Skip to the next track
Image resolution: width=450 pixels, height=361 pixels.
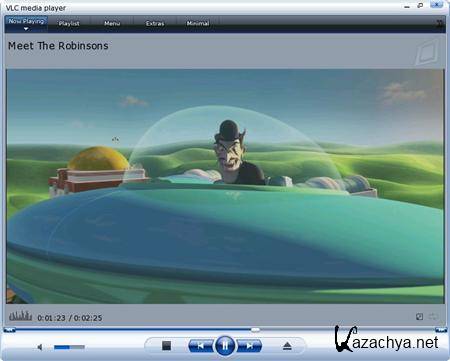tap(249, 346)
